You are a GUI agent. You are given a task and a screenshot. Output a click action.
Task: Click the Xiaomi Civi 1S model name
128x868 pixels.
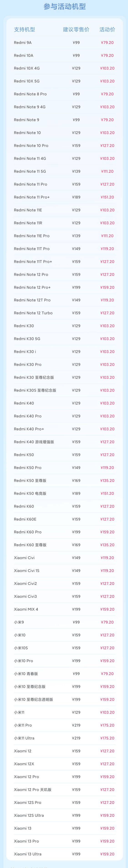(27, 571)
